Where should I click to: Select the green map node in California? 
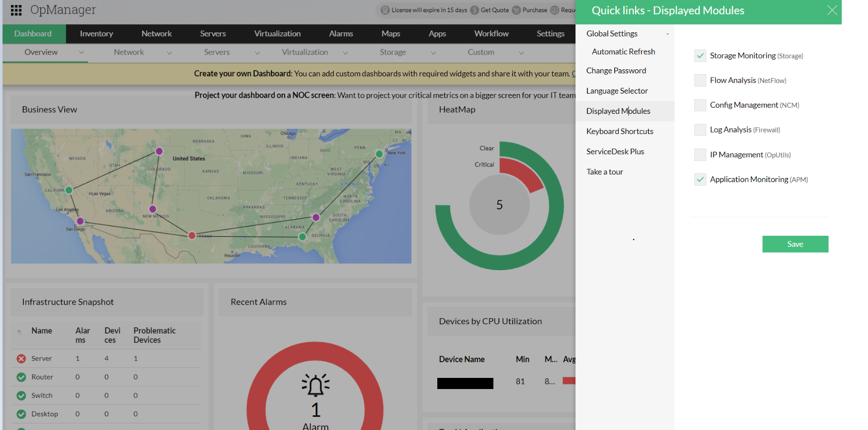coord(69,190)
